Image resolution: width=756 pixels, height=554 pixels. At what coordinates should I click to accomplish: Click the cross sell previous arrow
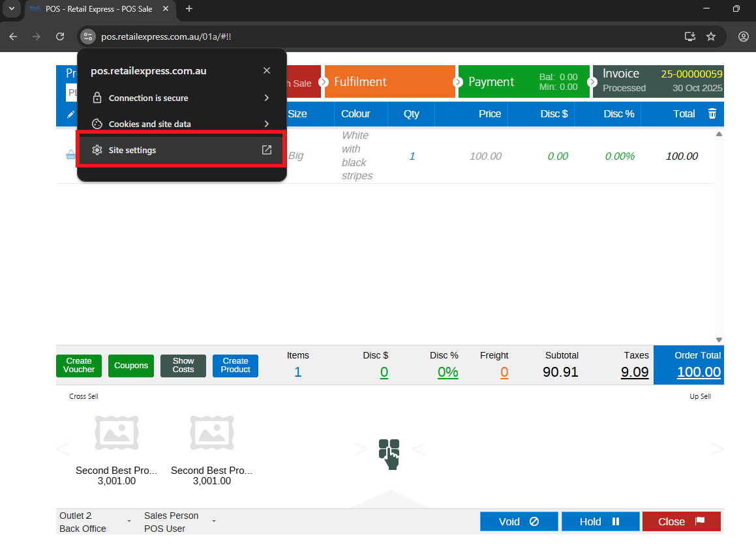click(63, 449)
